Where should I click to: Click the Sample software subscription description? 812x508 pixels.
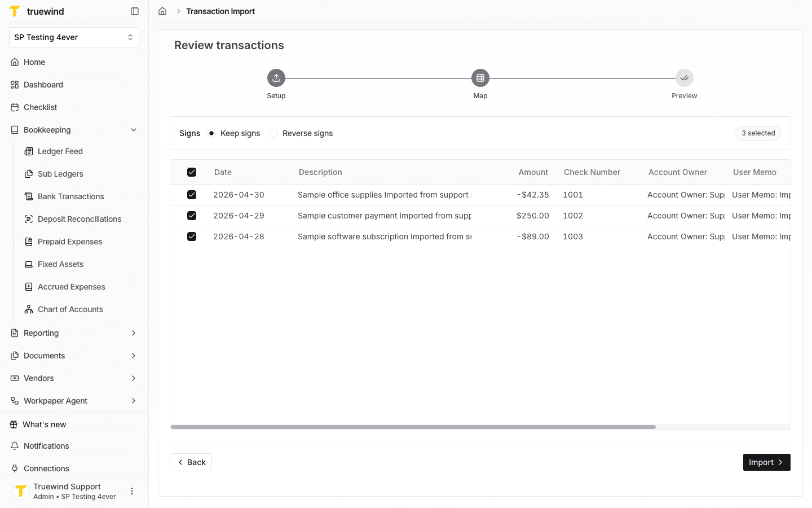click(385, 237)
